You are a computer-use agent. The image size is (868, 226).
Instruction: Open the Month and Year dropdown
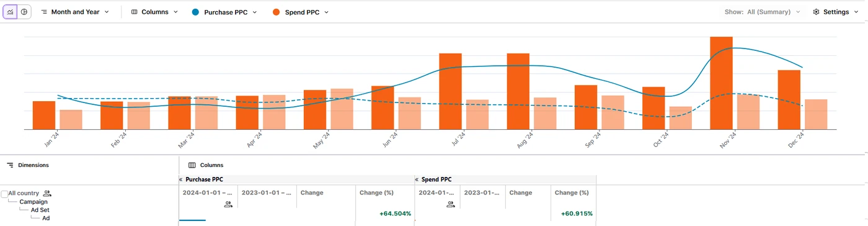pos(75,12)
